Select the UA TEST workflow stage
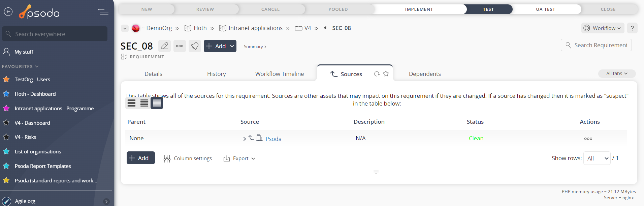 pyautogui.click(x=546, y=9)
